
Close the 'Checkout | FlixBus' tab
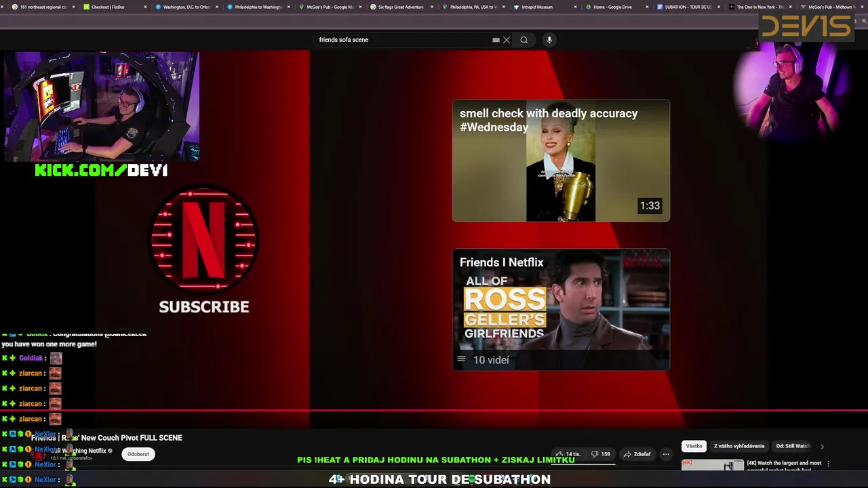pos(144,7)
